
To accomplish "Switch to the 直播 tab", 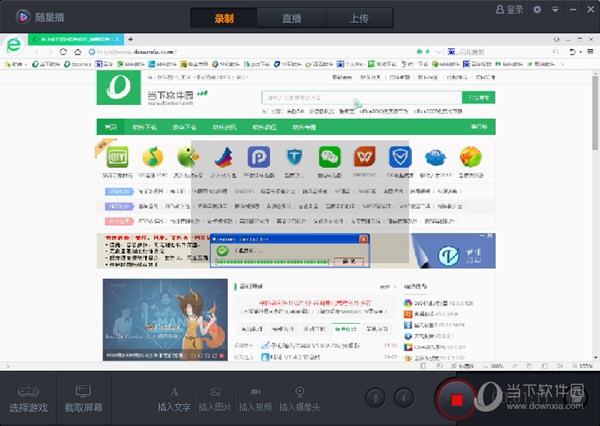I will [292, 18].
